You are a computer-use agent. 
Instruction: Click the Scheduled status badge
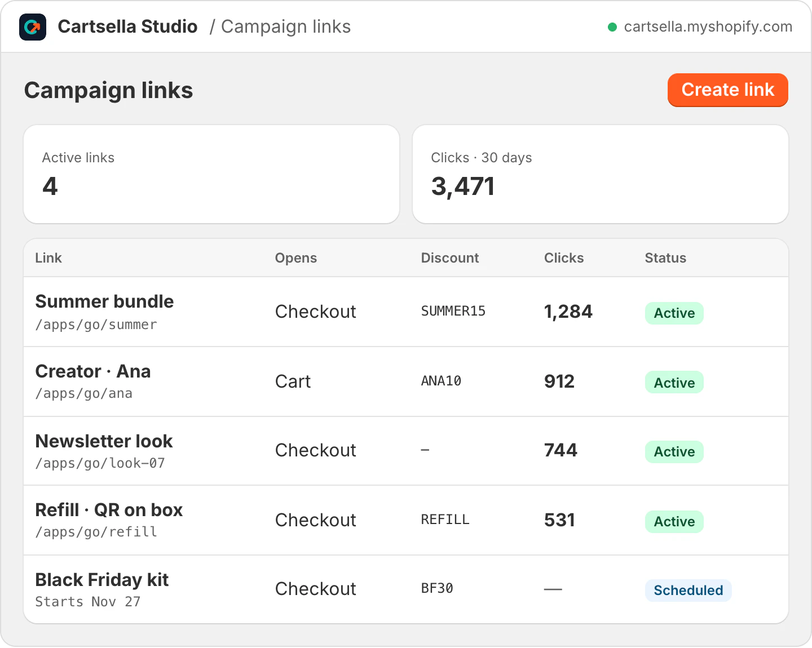click(x=689, y=591)
